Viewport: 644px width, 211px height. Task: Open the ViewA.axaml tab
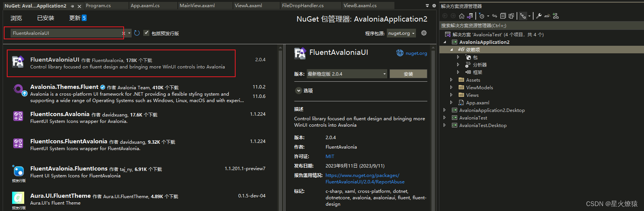point(256,6)
